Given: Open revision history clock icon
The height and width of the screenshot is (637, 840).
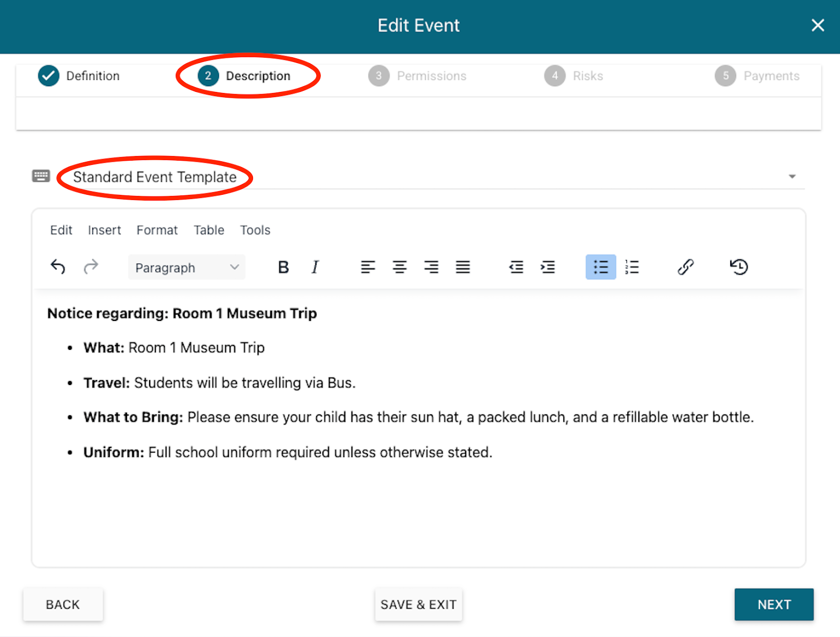Looking at the screenshot, I should (x=739, y=267).
